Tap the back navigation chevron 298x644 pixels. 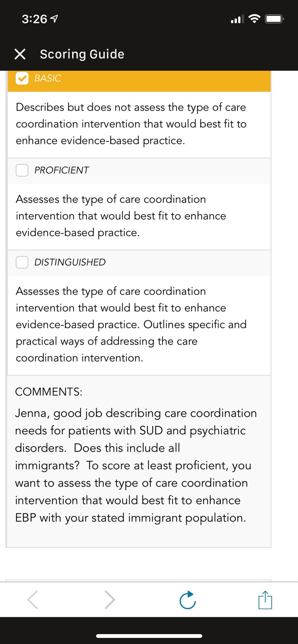tap(32, 600)
